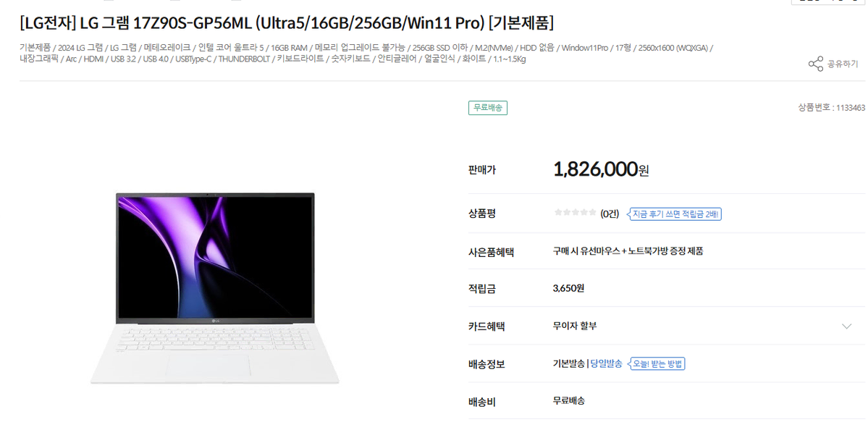
Task: Click the 1,826,000원 sale price
Action: [x=601, y=170]
